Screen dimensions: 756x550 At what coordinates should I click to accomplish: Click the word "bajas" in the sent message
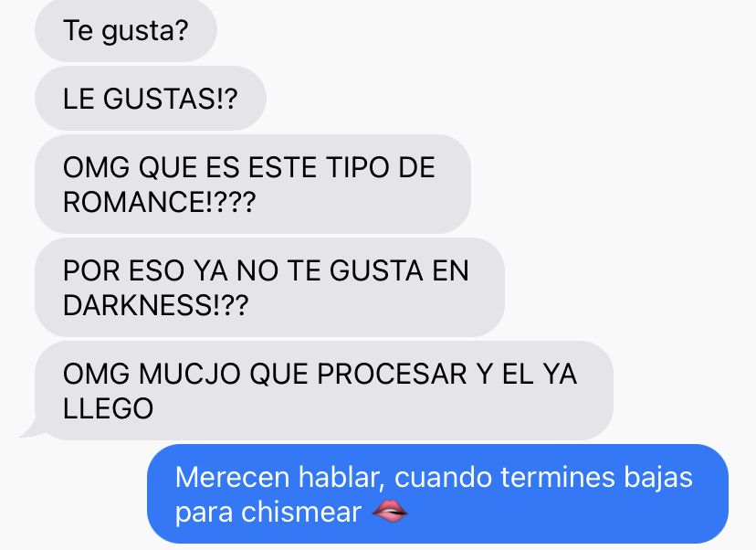658,477
